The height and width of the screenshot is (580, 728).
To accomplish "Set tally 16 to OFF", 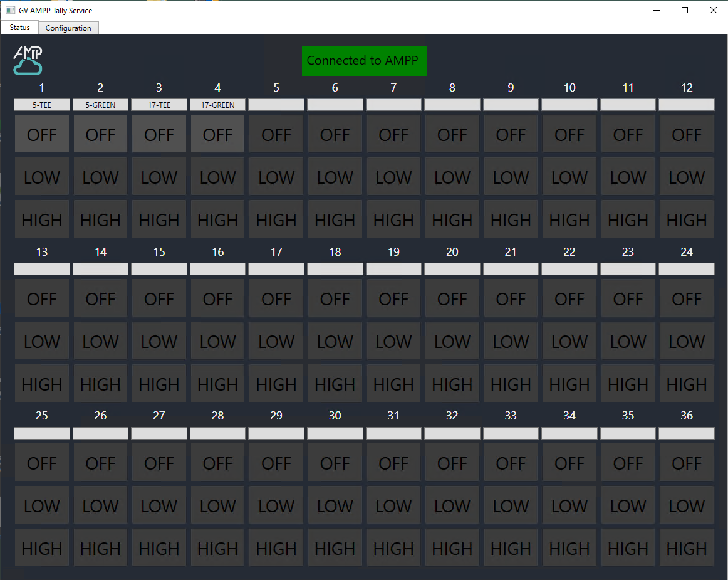I will [x=218, y=298].
